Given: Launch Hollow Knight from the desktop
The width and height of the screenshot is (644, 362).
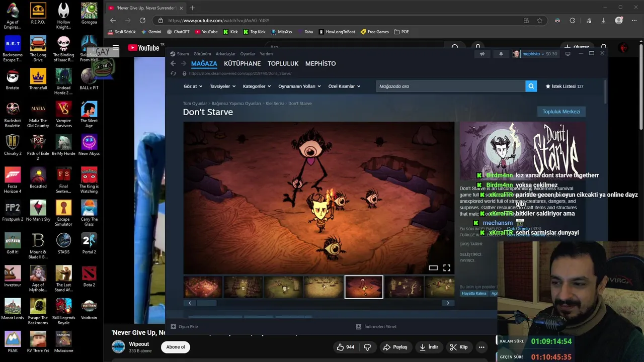Looking at the screenshot, I should point(63,15).
